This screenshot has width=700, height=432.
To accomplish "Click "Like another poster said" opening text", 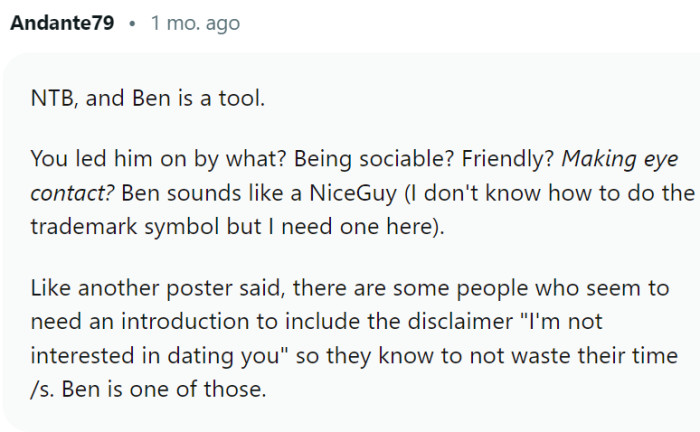I will point(132,290).
